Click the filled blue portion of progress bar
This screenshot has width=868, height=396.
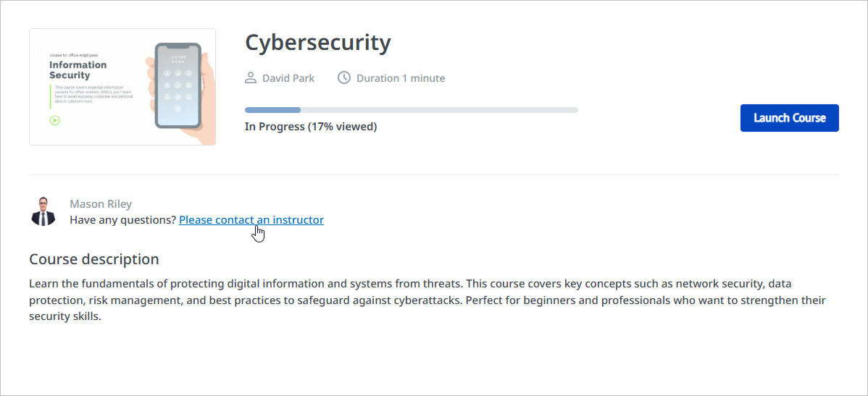click(x=272, y=110)
